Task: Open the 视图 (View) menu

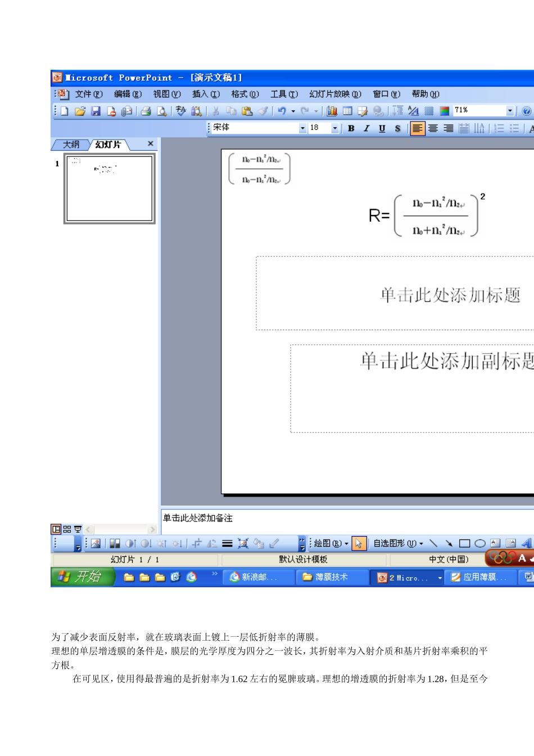Action: (x=167, y=94)
